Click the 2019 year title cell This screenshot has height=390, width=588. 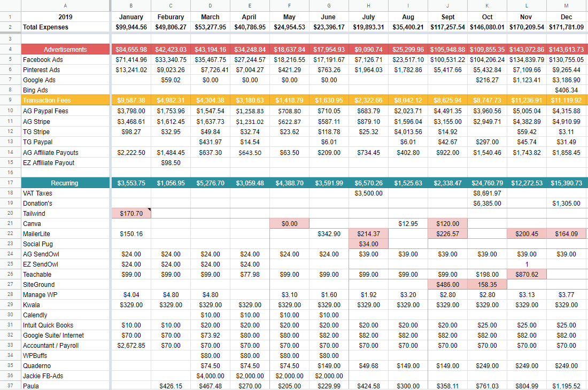click(x=65, y=17)
